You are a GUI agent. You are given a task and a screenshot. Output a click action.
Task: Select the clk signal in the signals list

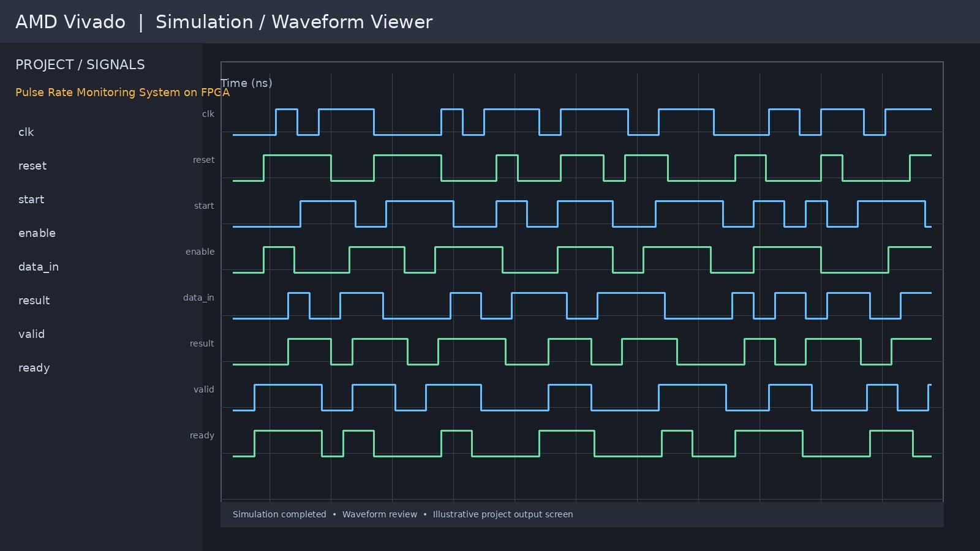click(x=26, y=132)
